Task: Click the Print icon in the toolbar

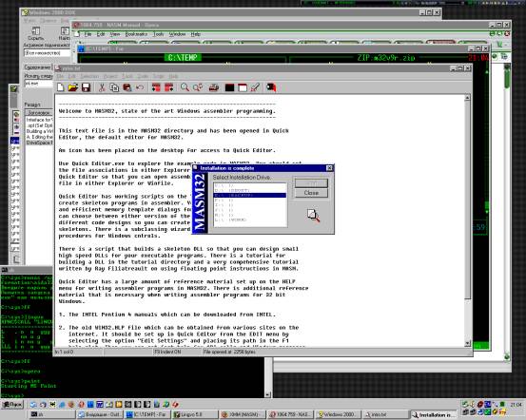Action: [x=214, y=87]
